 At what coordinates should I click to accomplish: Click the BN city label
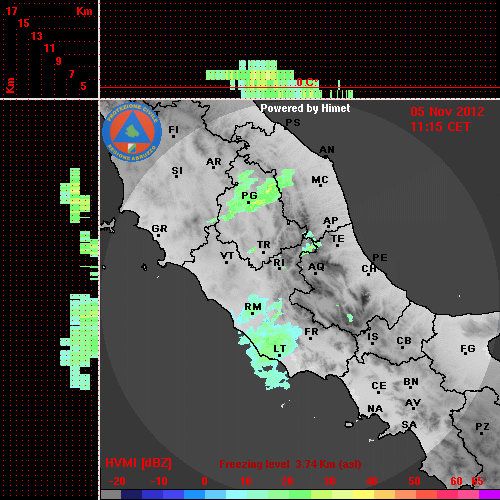(411, 382)
